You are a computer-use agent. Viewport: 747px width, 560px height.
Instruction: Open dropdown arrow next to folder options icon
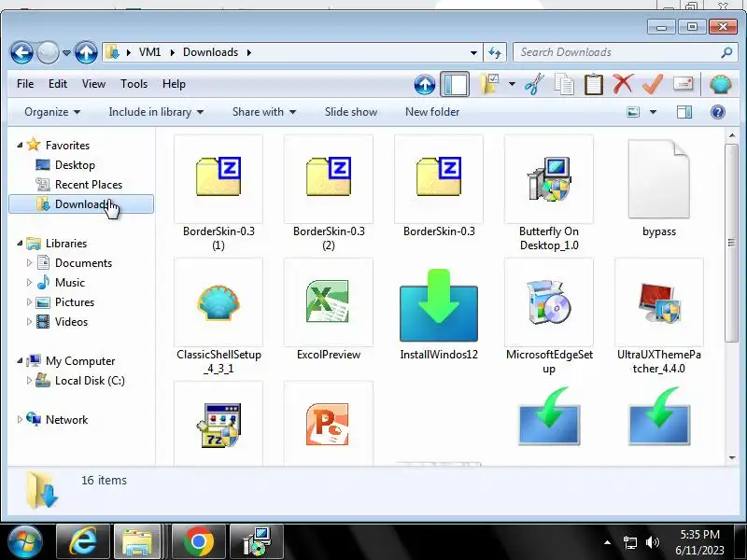tap(512, 84)
